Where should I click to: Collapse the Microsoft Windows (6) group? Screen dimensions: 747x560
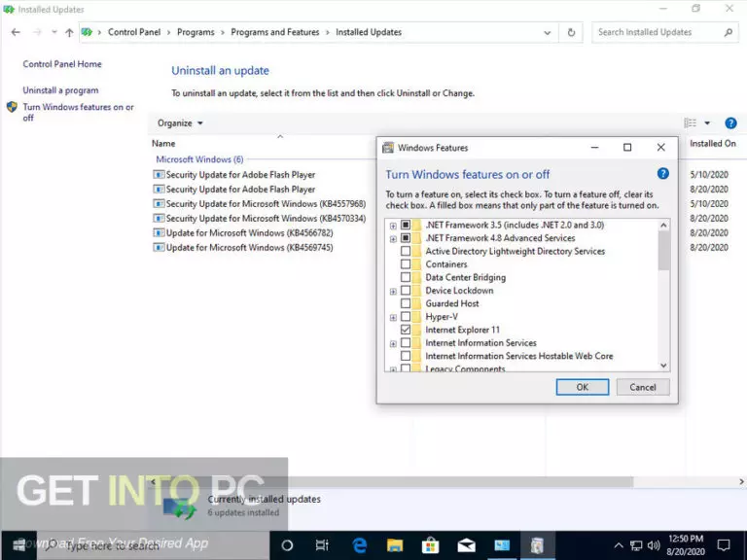point(199,159)
